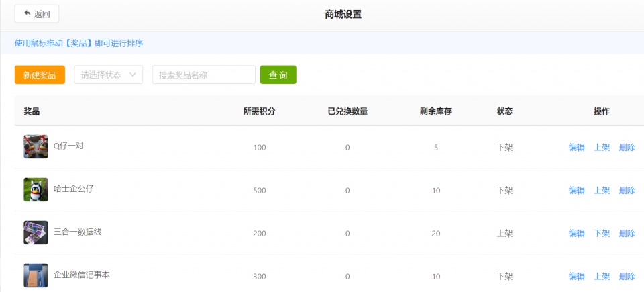Click the 操作 column header

point(602,111)
